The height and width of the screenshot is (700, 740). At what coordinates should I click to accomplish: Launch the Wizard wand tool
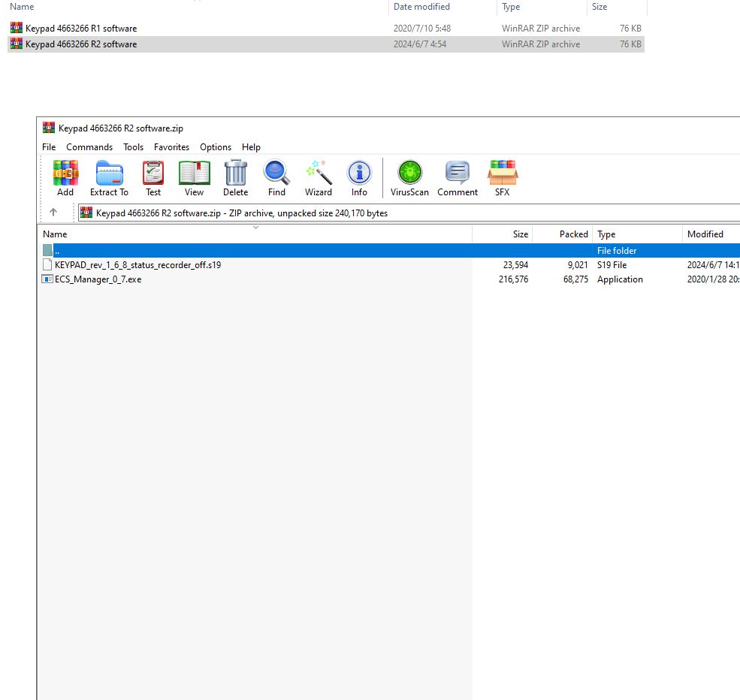(x=319, y=173)
